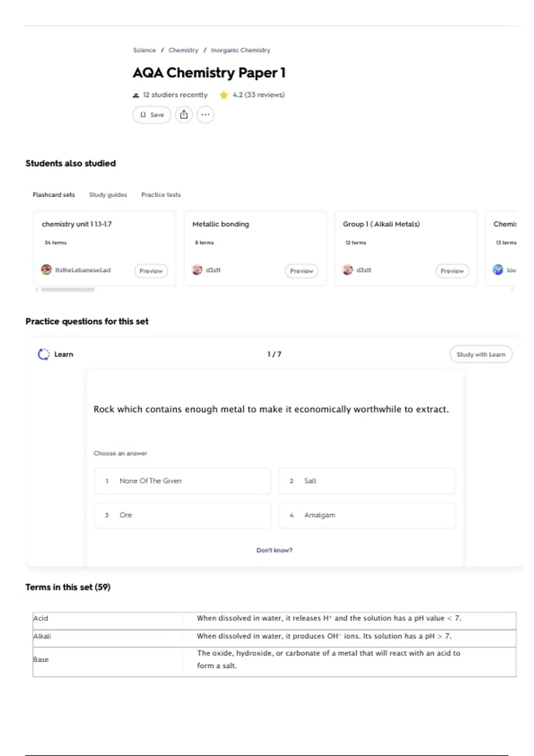Preview the Metallic bonding flashcard set
Viewport: 534px width, 756px height.
pyautogui.click(x=301, y=271)
